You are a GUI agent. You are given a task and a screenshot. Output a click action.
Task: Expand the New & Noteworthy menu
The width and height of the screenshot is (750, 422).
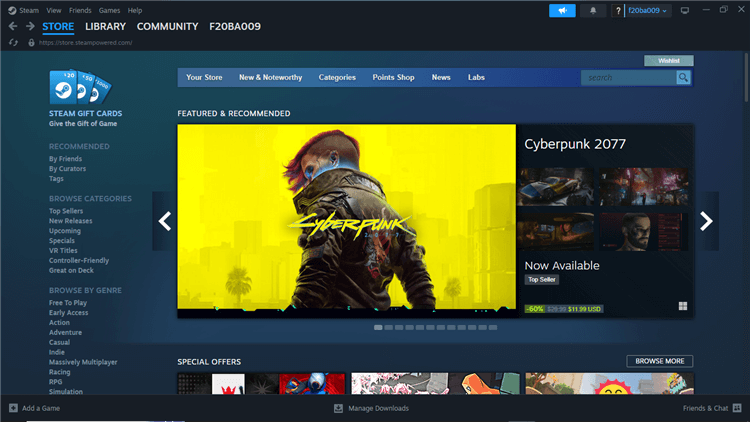click(x=271, y=78)
